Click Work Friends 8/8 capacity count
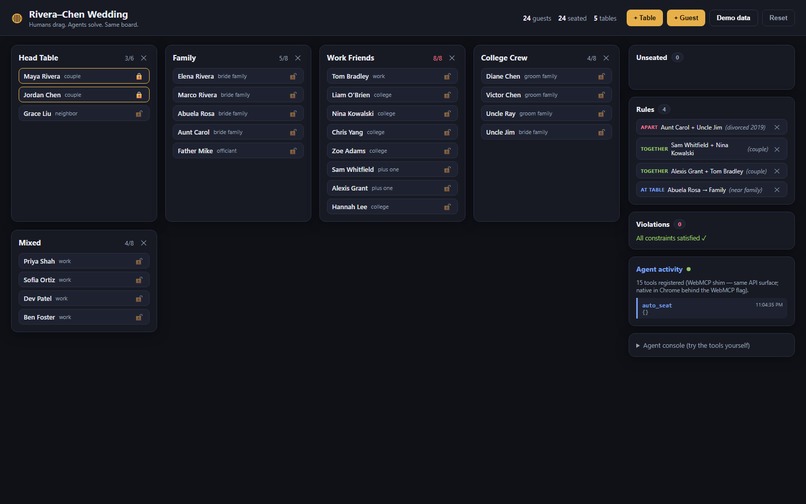The image size is (806, 504). (x=437, y=58)
